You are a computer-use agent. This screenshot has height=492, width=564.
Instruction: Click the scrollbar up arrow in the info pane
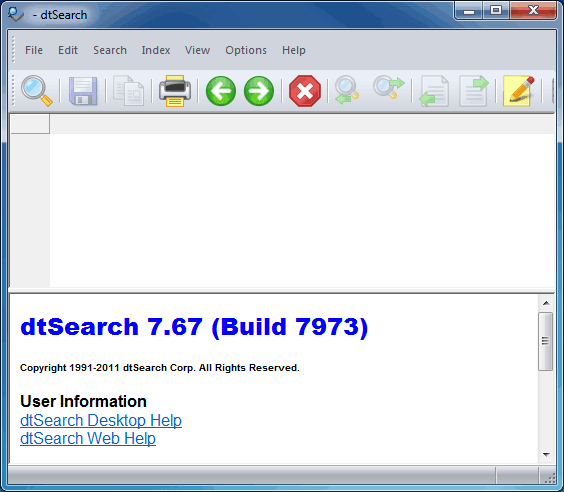click(546, 303)
